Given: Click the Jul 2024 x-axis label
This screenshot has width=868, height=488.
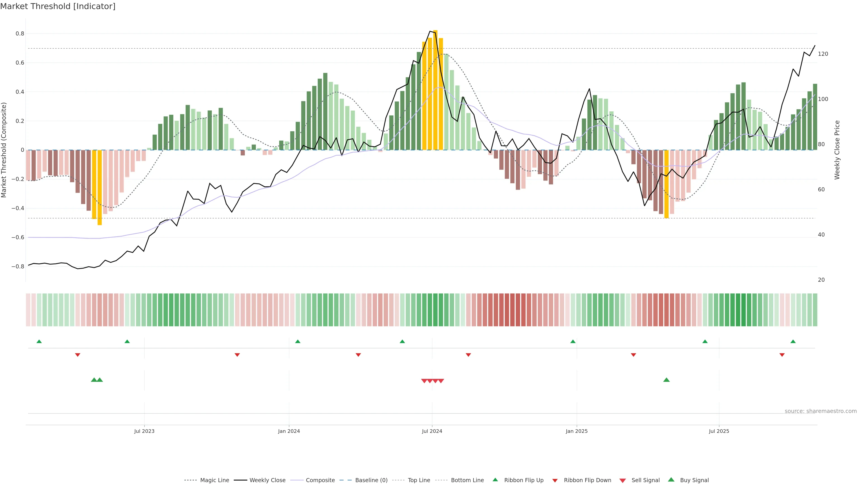Looking at the screenshot, I should click(432, 431).
